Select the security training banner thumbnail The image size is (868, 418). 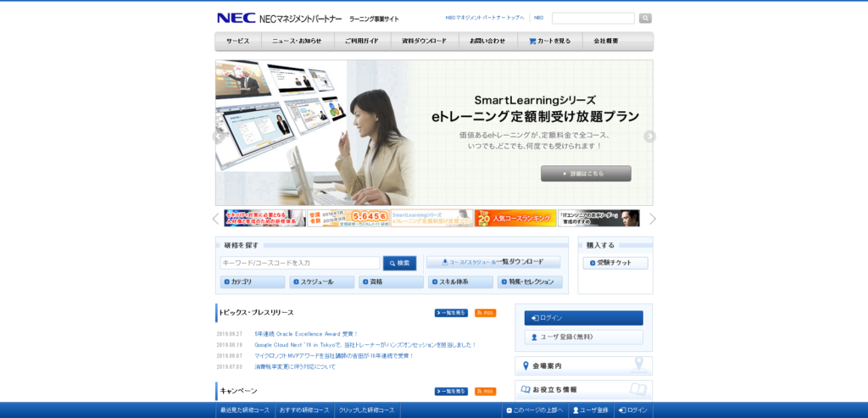click(264, 218)
